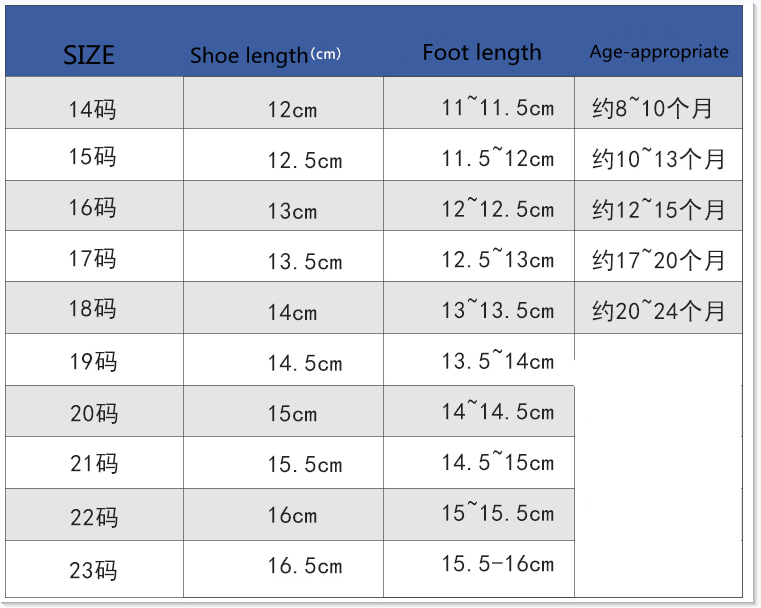Select the 15.5-16cm foot length cell
761x608 pixels.
coord(497,564)
